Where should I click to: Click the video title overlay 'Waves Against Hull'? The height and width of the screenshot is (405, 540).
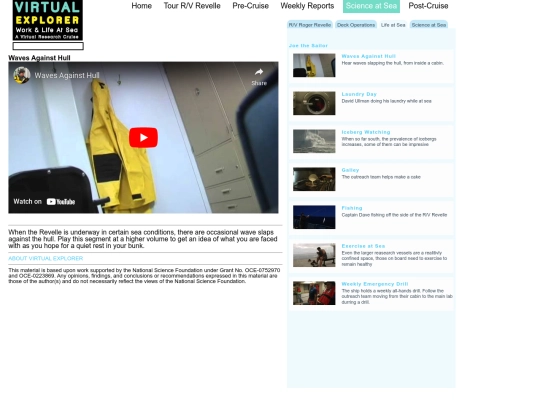pos(67,75)
